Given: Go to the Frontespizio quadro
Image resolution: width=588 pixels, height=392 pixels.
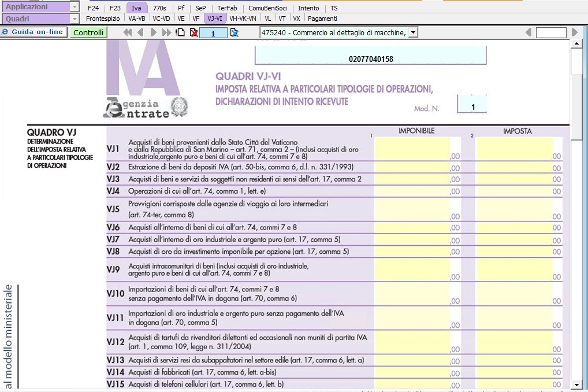Looking at the screenshot, I should pyautogui.click(x=103, y=19).
